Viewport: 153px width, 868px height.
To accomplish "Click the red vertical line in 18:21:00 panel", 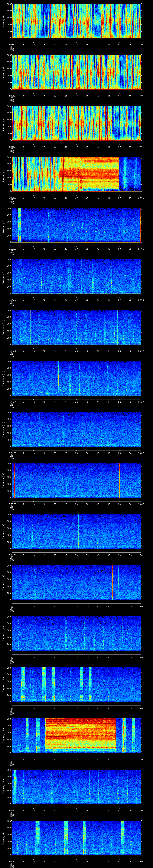I will click(x=81, y=276).
